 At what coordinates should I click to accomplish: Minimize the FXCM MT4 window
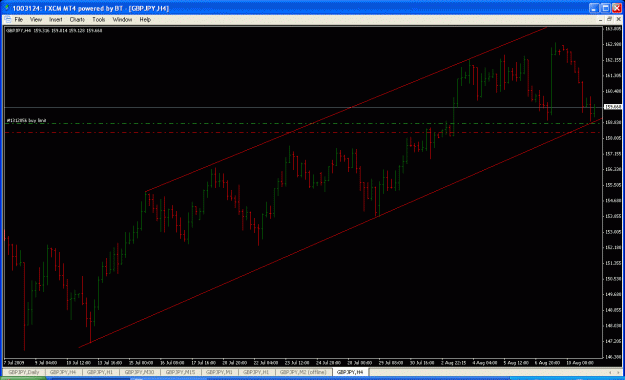594,8
